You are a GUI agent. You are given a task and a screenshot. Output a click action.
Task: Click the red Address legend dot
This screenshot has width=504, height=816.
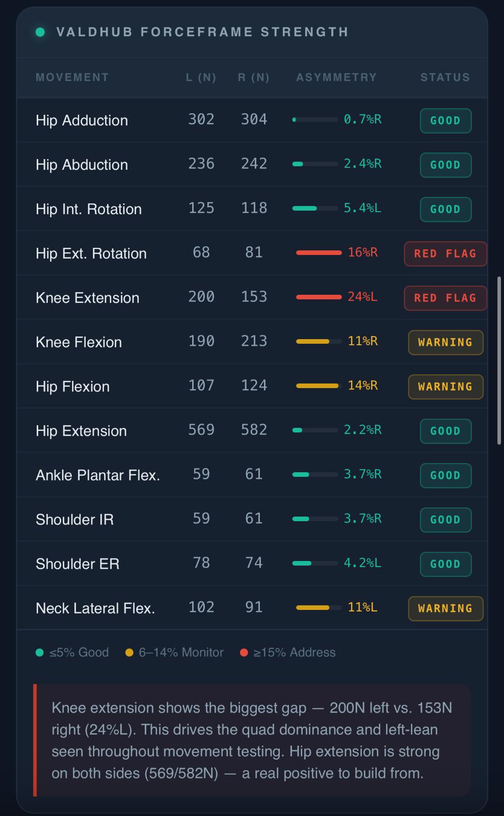(x=244, y=652)
